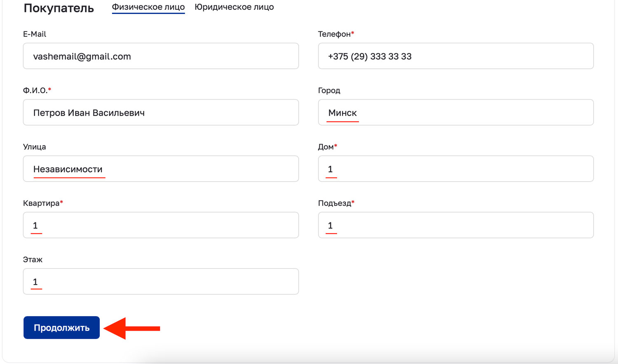Image resolution: width=618 pixels, height=364 pixels.
Task: Select the Этаж input field
Action: click(161, 282)
